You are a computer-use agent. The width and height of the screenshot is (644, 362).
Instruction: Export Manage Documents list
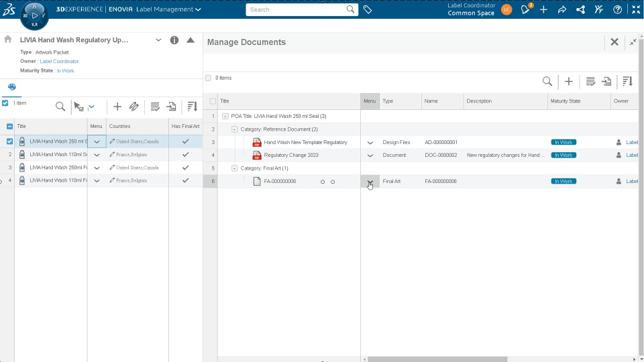point(606,81)
